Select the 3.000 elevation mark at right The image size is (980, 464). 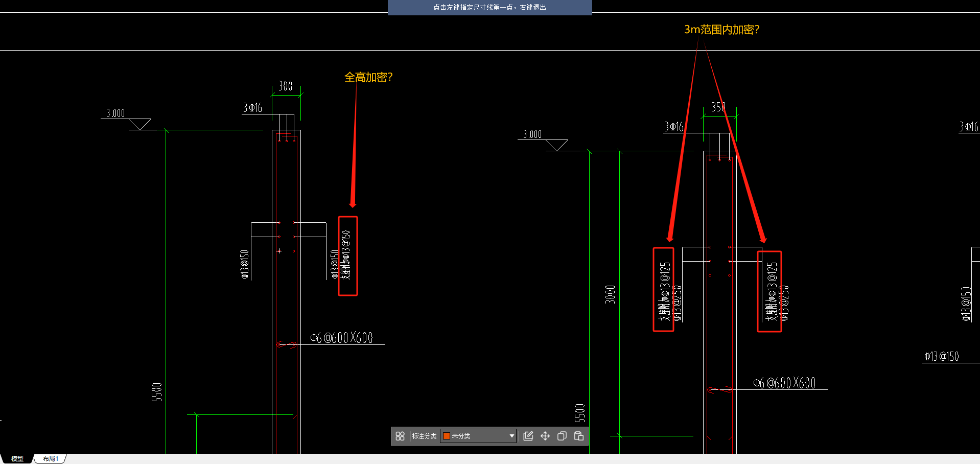pyautogui.click(x=532, y=134)
